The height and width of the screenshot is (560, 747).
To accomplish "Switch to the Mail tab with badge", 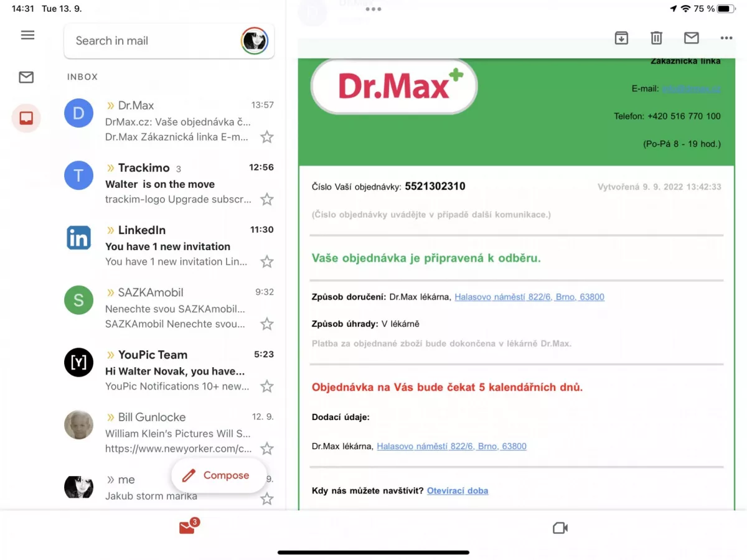I will click(187, 528).
